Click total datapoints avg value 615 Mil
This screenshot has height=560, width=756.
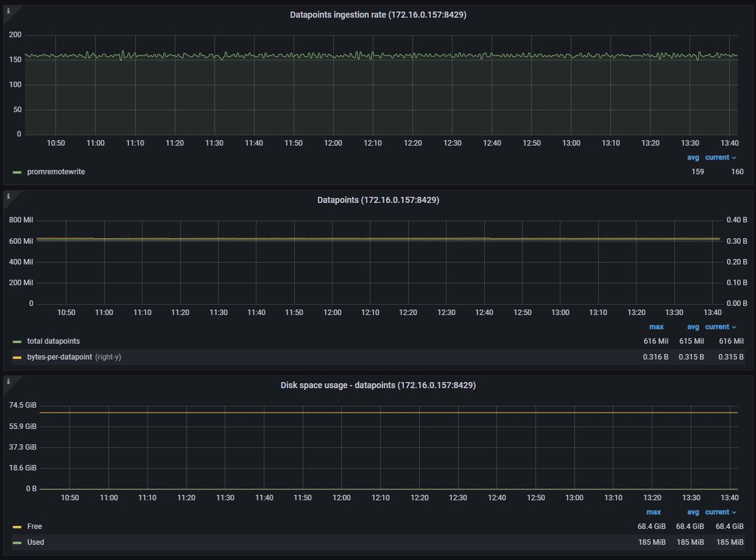[691, 341]
